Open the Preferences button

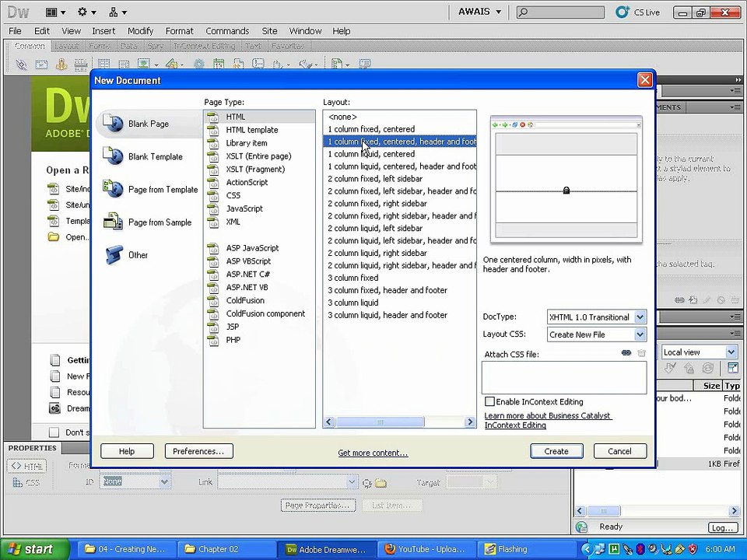point(198,451)
